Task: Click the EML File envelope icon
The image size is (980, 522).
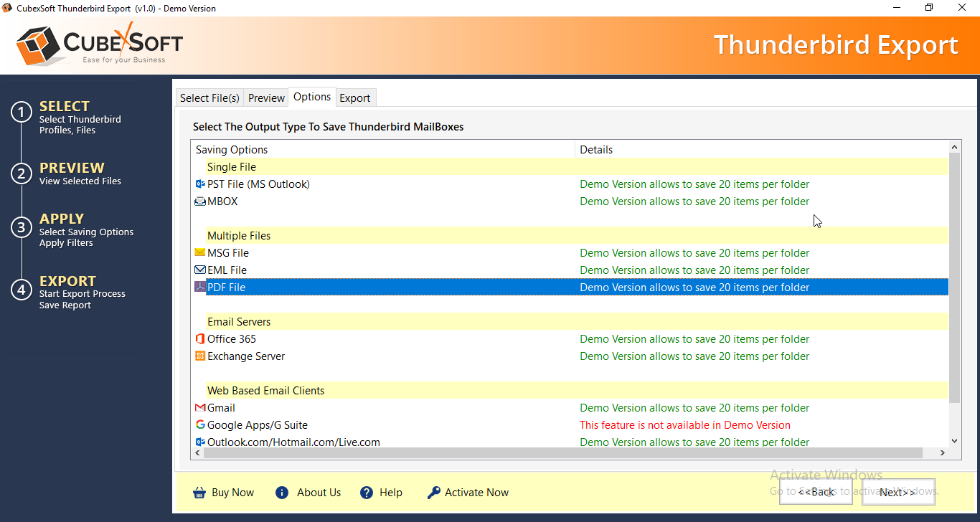Action: (x=200, y=270)
